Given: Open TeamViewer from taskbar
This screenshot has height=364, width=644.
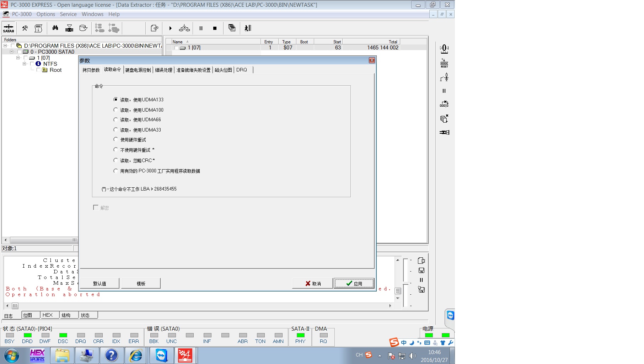Looking at the screenshot, I should (161, 355).
